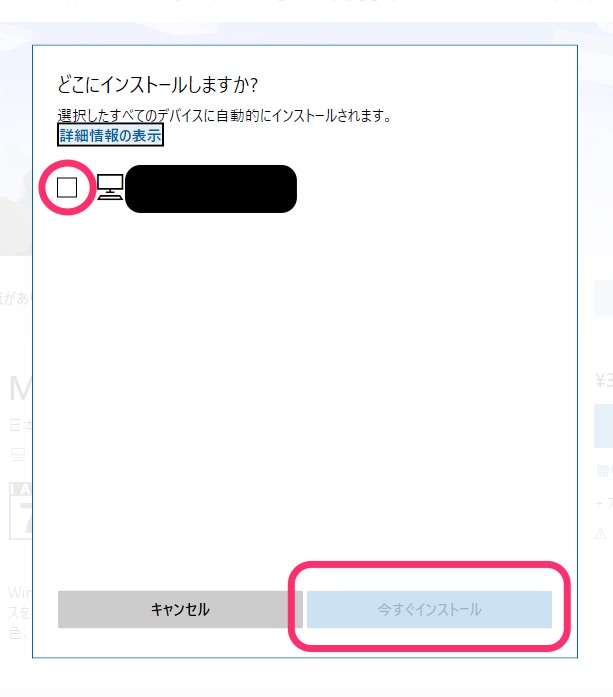Viewport: 613px width, 697px height.
Task: Click the 選択したすべてのデバイス description text
Action: pyautogui.click(x=224, y=116)
